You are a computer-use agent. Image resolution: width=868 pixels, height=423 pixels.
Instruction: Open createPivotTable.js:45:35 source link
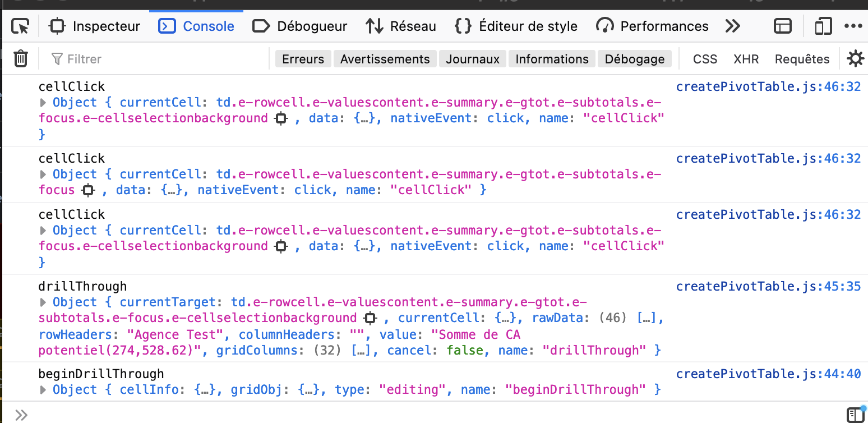(x=768, y=287)
